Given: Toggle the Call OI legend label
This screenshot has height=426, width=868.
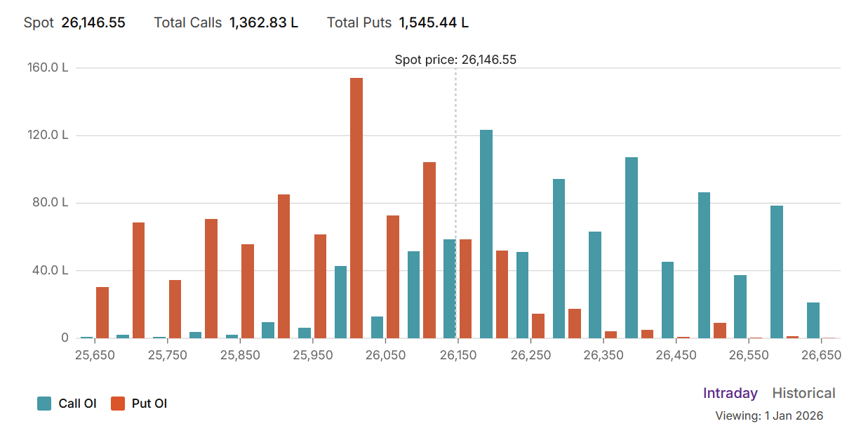Looking at the screenshot, I should (77, 404).
